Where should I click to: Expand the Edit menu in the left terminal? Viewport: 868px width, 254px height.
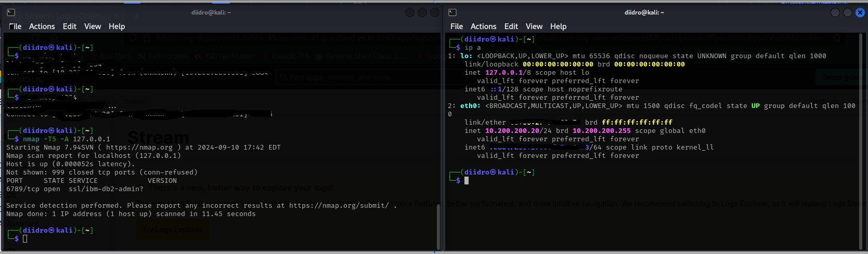tap(69, 26)
